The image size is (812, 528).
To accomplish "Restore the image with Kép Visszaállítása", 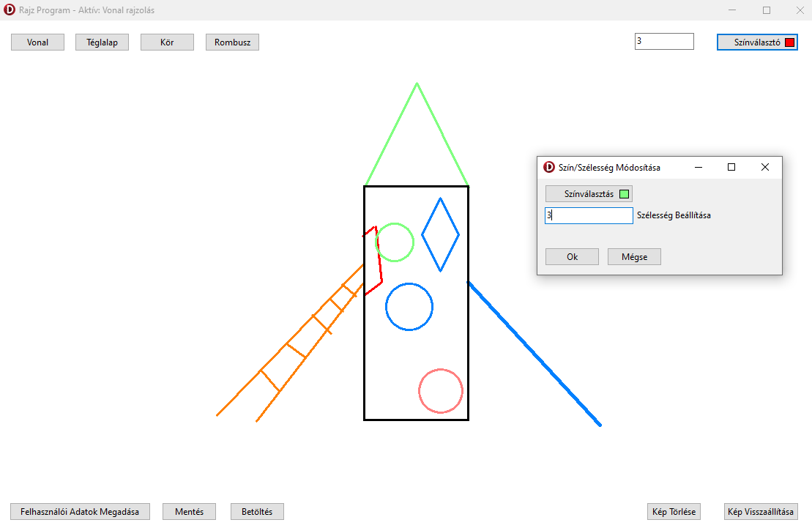I will coord(760,512).
